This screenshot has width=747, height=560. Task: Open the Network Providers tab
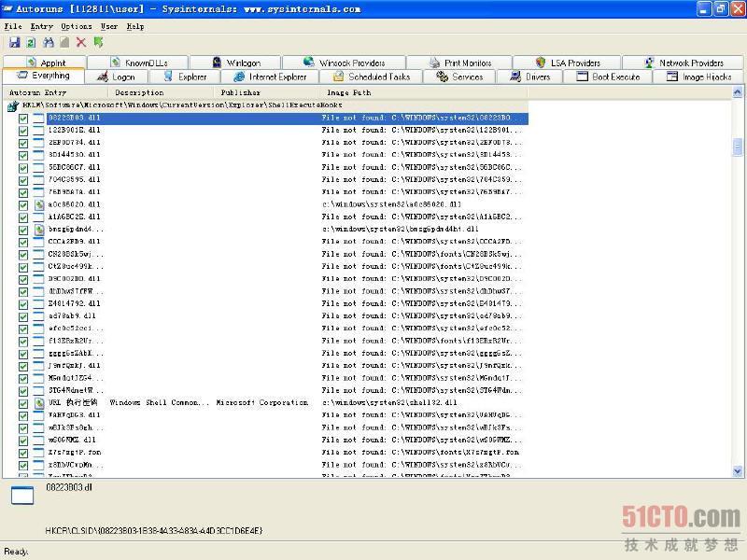[x=684, y=63]
